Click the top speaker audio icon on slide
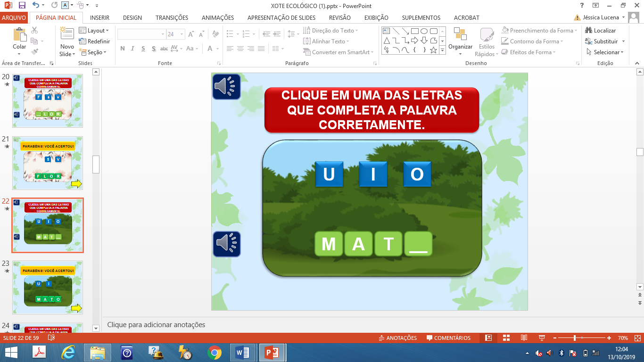The height and width of the screenshot is (362, 644). point(226,86)
